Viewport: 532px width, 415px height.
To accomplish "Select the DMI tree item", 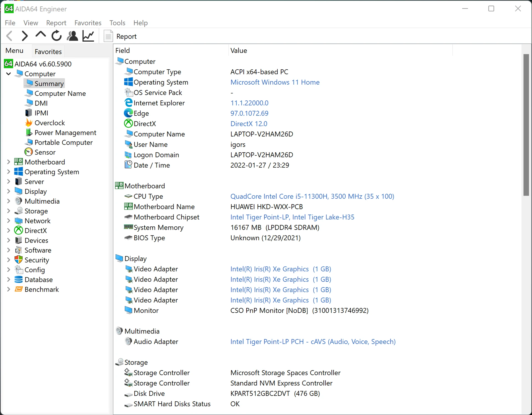I will (x=41, y=103).
